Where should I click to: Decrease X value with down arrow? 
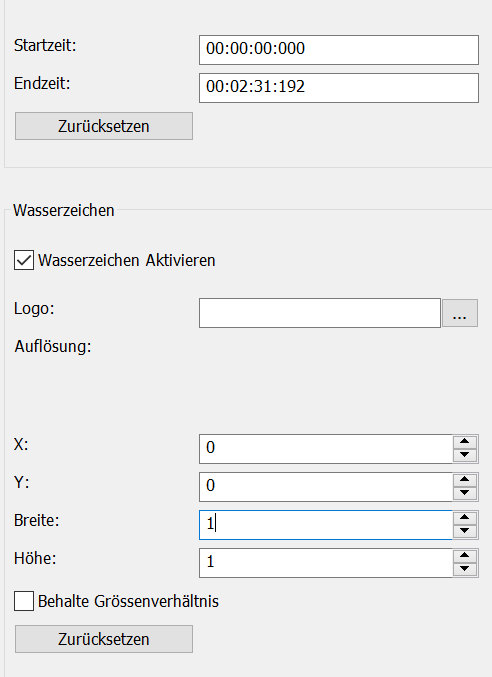pos(465,456)
